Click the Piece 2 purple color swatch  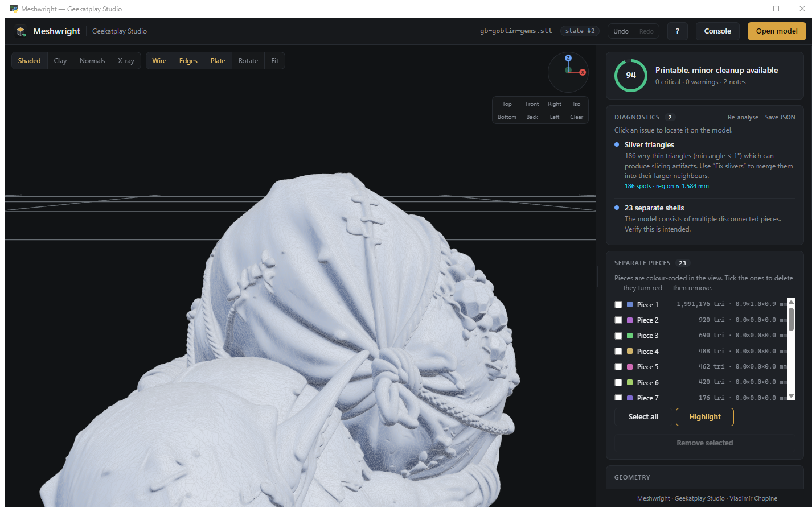[x=630, y=320]
